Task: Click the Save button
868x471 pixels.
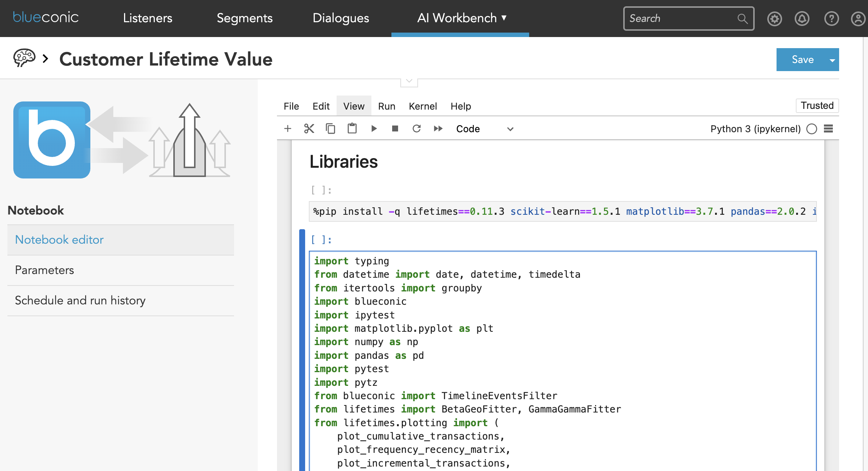Action: click(x=802, y=60)
